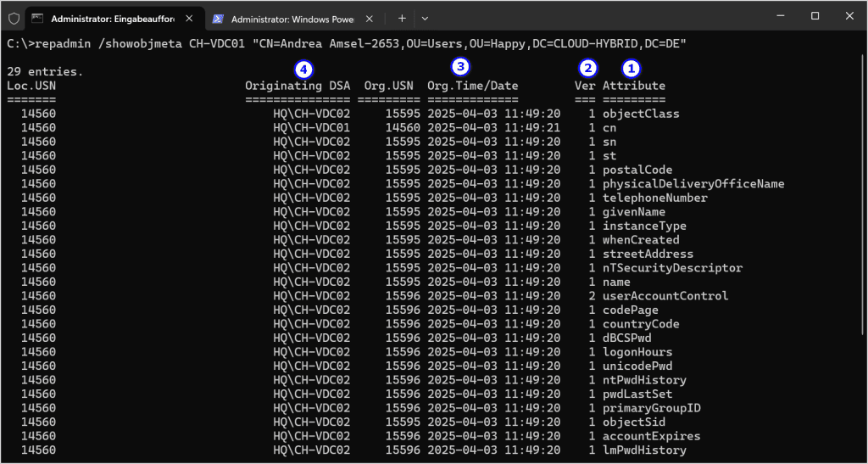Click the numbered marker 3 above Org.Time/Date

coord(460,66)
